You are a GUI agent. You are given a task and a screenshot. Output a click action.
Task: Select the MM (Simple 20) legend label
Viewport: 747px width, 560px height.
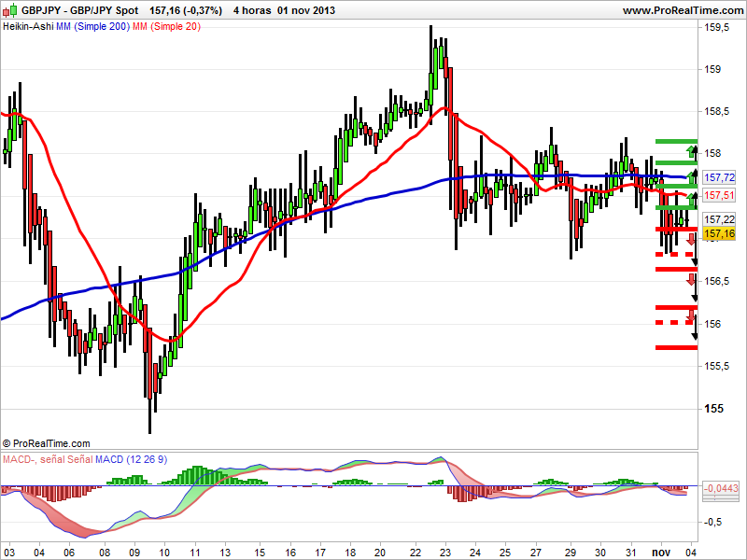click(166, 27)
